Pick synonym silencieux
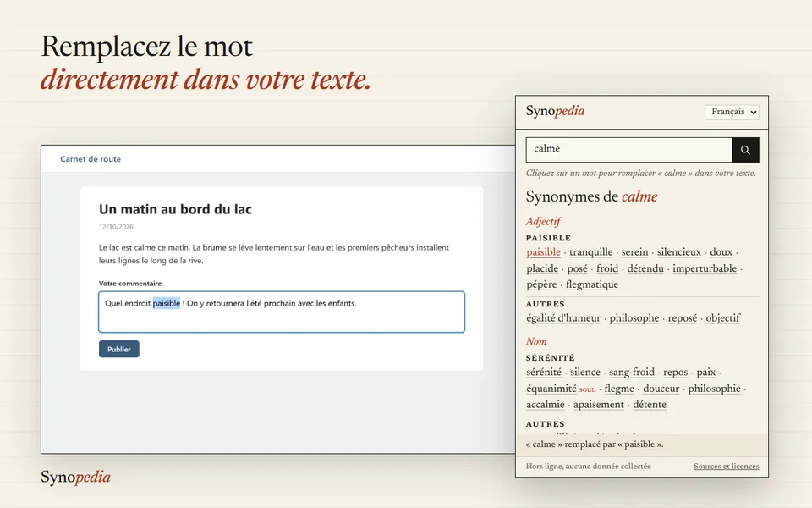 (x=678, y=252)
